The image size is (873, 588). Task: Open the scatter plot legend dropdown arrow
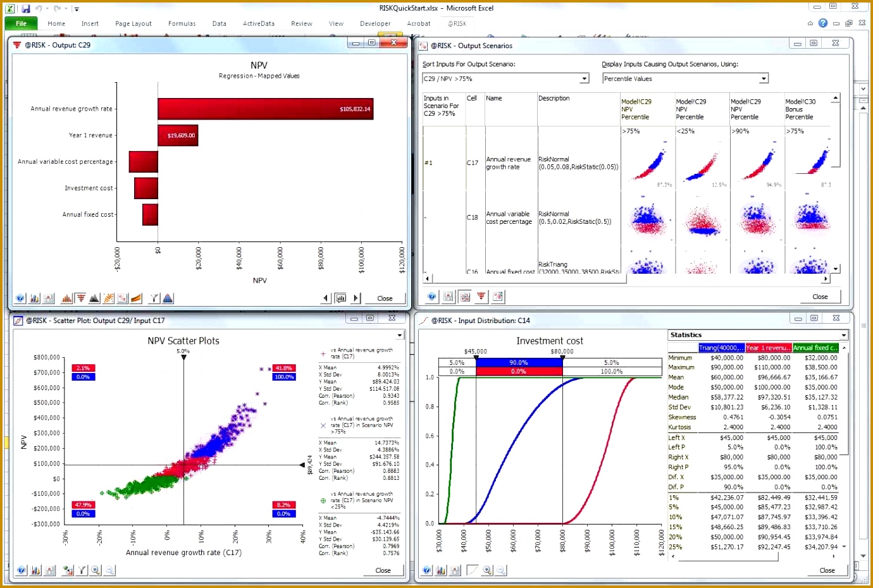(400, 335)
